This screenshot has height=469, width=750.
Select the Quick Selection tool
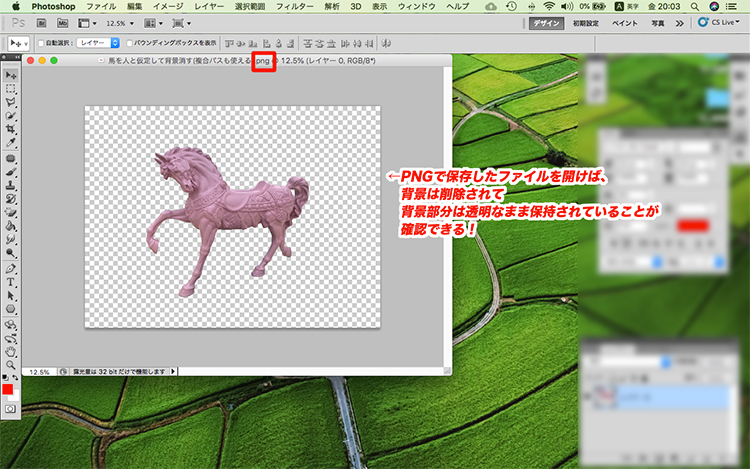click(11, 116)
